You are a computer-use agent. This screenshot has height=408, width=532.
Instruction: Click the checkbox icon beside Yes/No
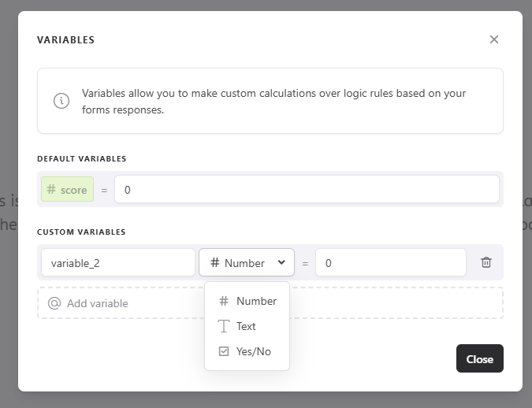click(224, 351)
